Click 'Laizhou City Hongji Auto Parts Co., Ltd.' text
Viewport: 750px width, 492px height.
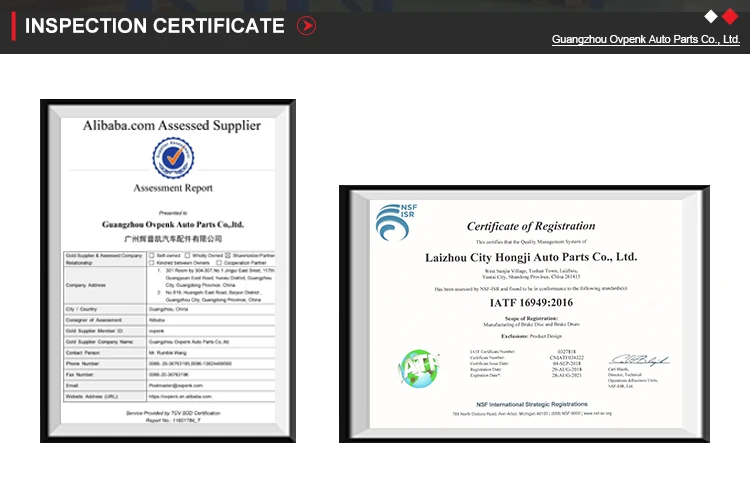531,257
